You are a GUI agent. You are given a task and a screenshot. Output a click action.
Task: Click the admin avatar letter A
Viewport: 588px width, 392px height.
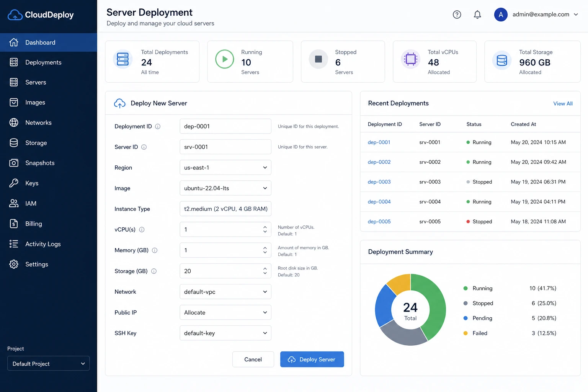pos(501,15)
